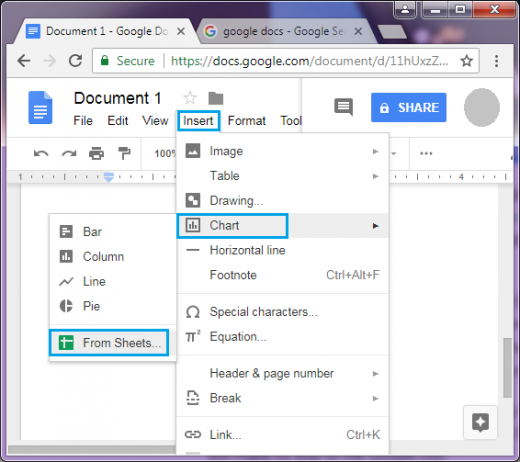Open the account avatar circle

coord(482,107)
